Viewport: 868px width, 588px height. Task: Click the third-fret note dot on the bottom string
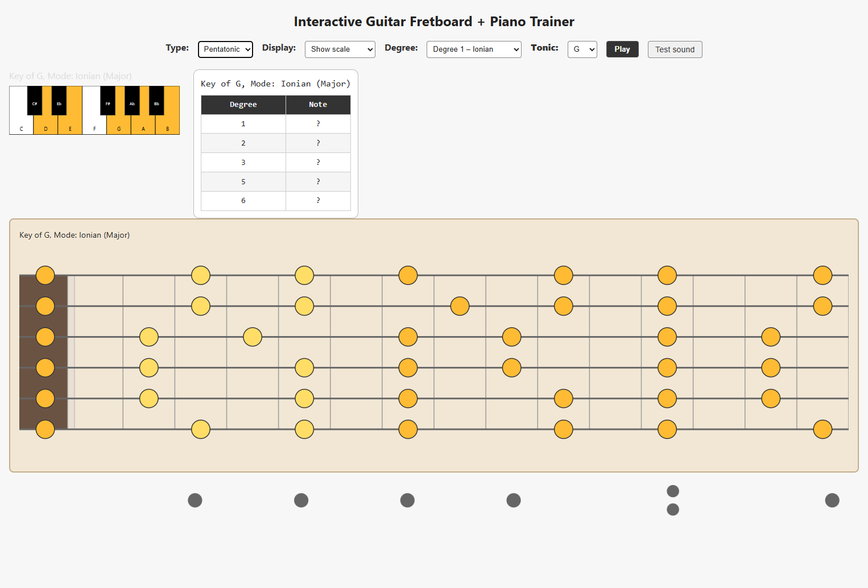click(x=201, y=429)
